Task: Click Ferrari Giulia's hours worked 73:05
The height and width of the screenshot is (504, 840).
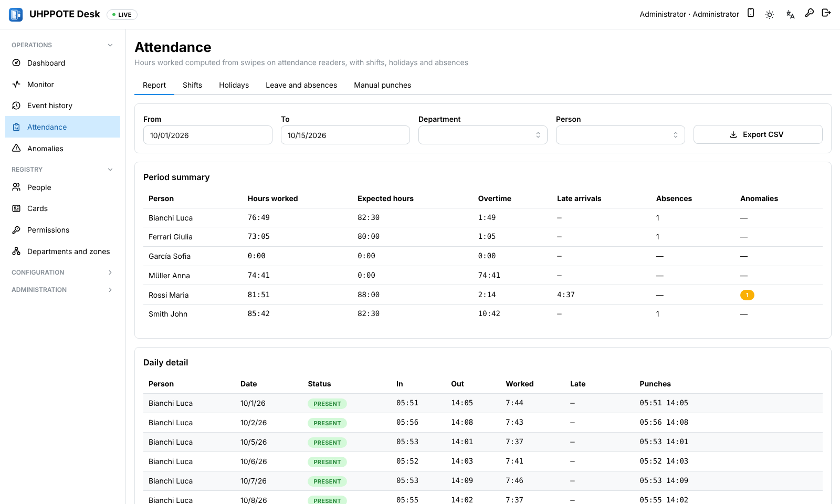Action: [259, 236]
